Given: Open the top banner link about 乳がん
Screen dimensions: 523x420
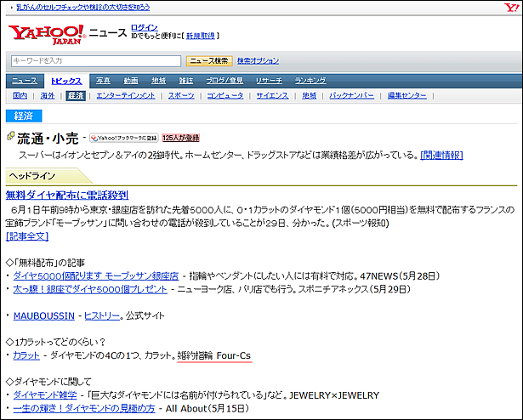Looking at the screenshot, I should point(83,7).
